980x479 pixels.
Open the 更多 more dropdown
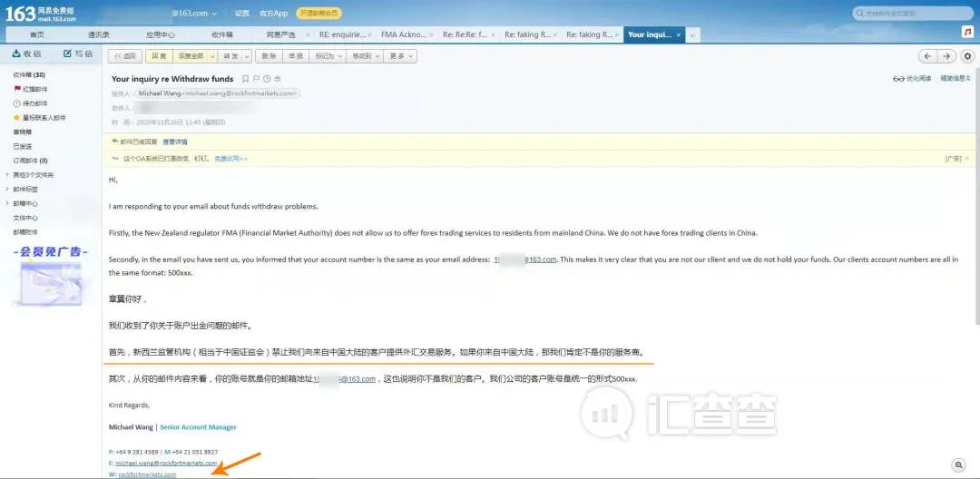pyautogui.click(x=400, y=56)
